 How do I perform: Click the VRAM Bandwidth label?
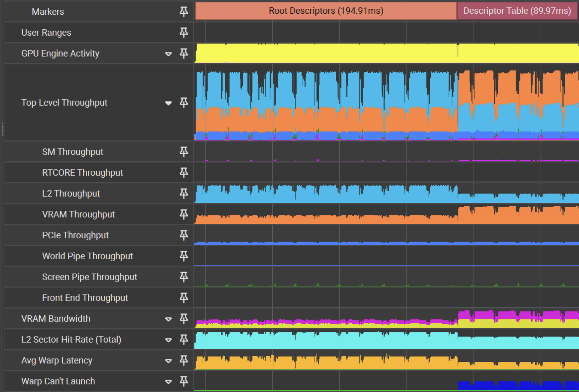coord(56,319)
